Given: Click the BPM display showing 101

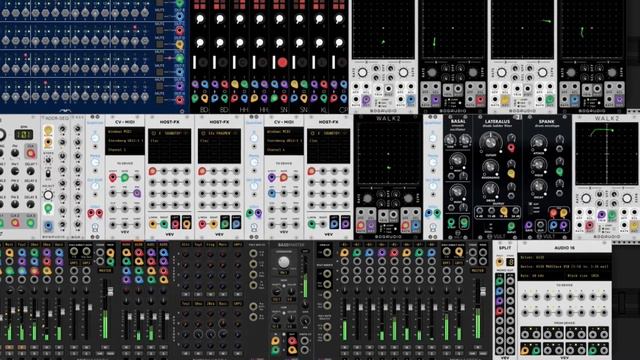Looking at the screenshot, I should tap(24, 134).
